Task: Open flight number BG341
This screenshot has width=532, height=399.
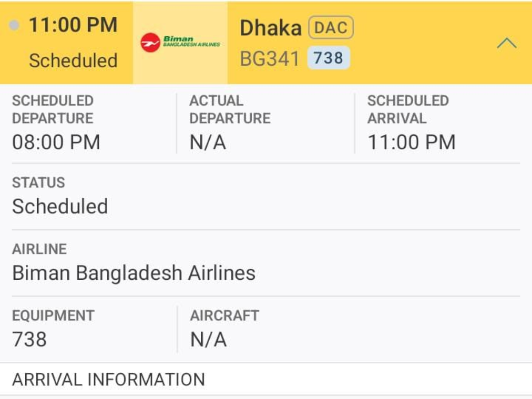Action: tap(270, 59)
